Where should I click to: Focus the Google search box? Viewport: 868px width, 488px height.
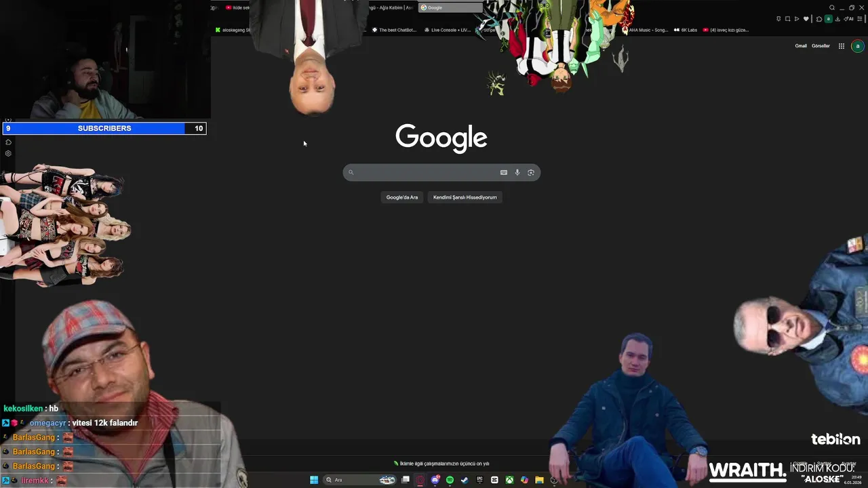pos(441,172)
